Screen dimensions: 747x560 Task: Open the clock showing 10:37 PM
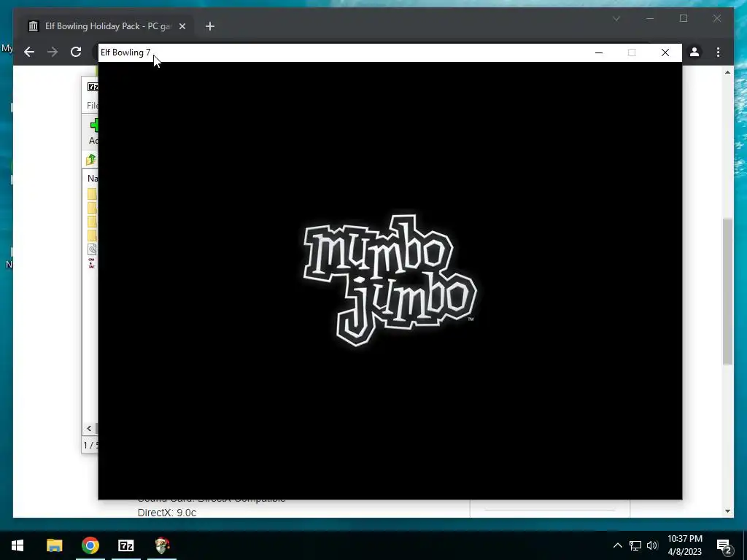coord(684,545)
